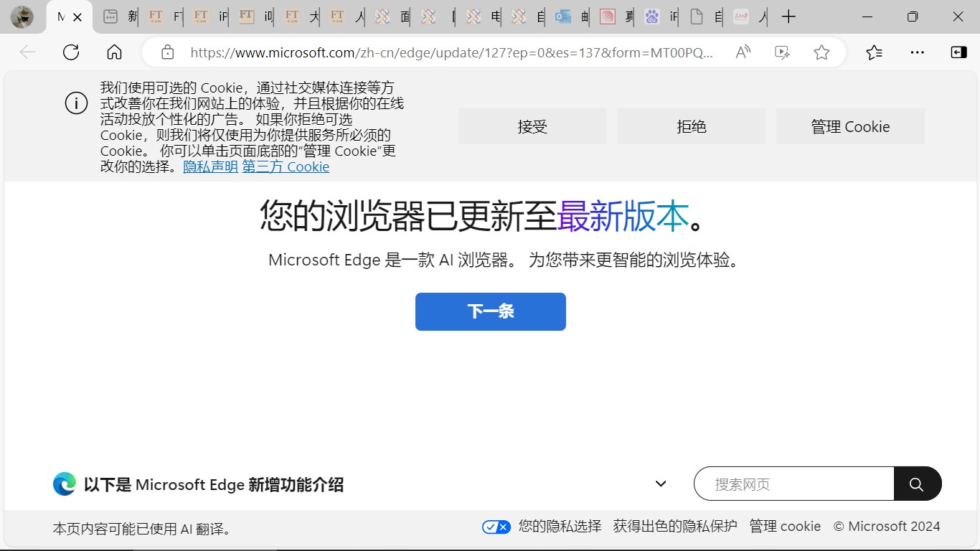Open the 第三方 Cookie link
Screen dimensions: 980x551
pyautogui.click(x=286, y=166)
